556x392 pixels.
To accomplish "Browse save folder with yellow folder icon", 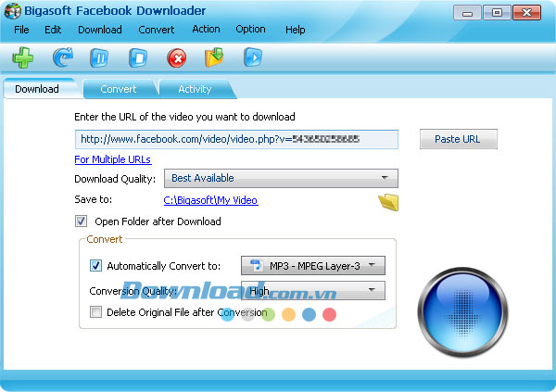I will (x=388, y=203).
